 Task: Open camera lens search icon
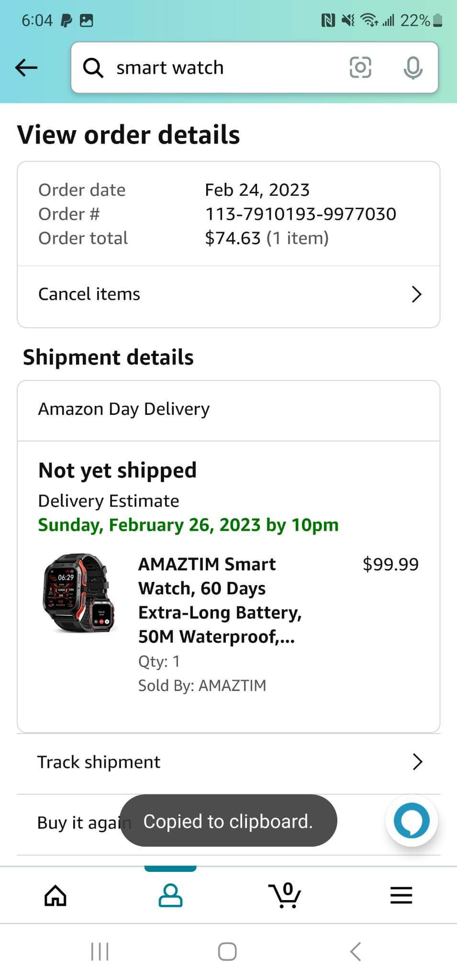360,67
